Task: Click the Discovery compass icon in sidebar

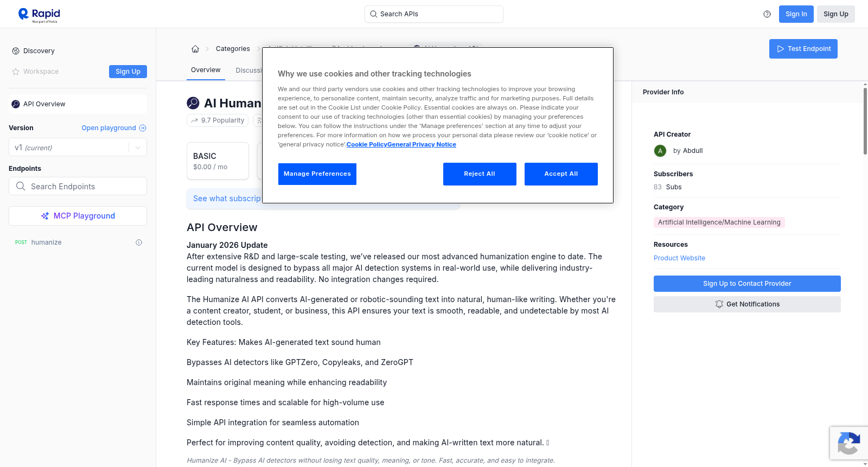Action: click(16, 51)
